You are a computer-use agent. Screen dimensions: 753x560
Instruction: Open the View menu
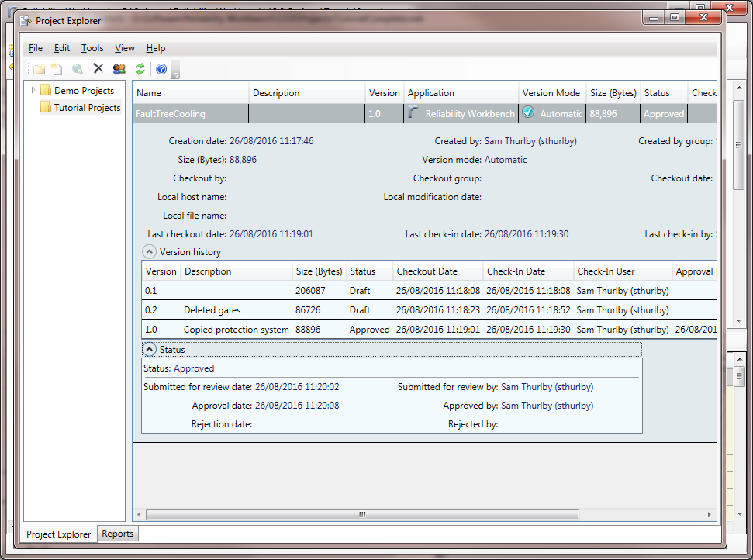tap(125, 48)
